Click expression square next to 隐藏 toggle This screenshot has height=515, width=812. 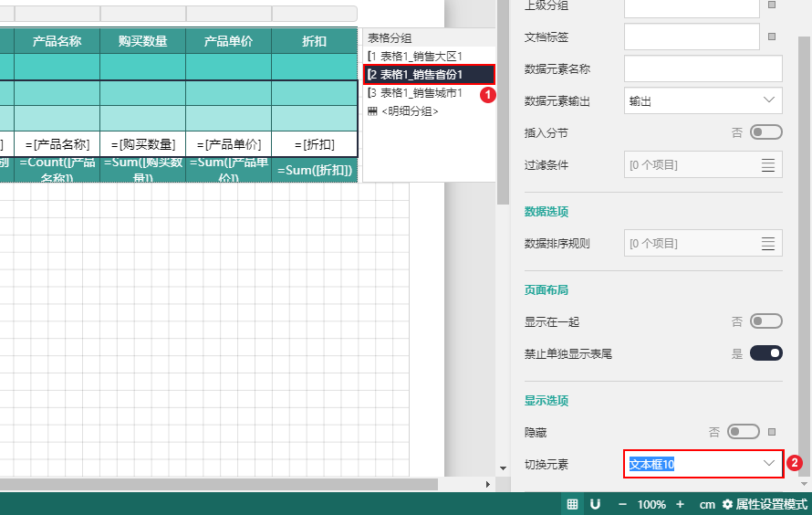[772, 431]
